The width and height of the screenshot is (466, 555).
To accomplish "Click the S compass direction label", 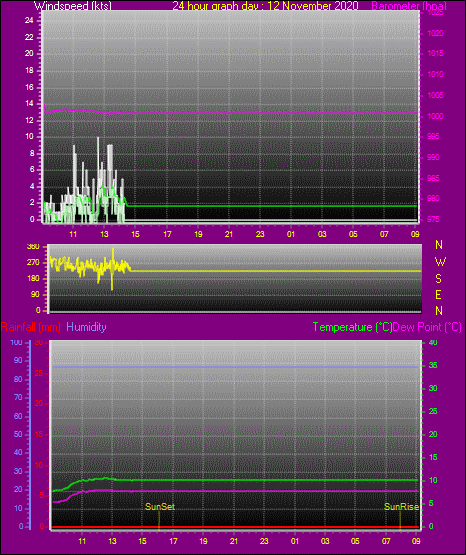I will coord(438,279).
